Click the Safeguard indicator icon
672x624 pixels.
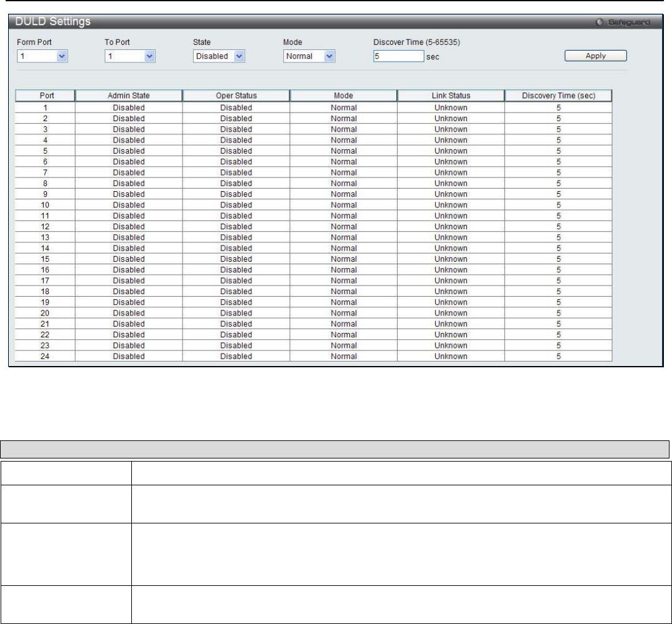click(x=599, y=22)
